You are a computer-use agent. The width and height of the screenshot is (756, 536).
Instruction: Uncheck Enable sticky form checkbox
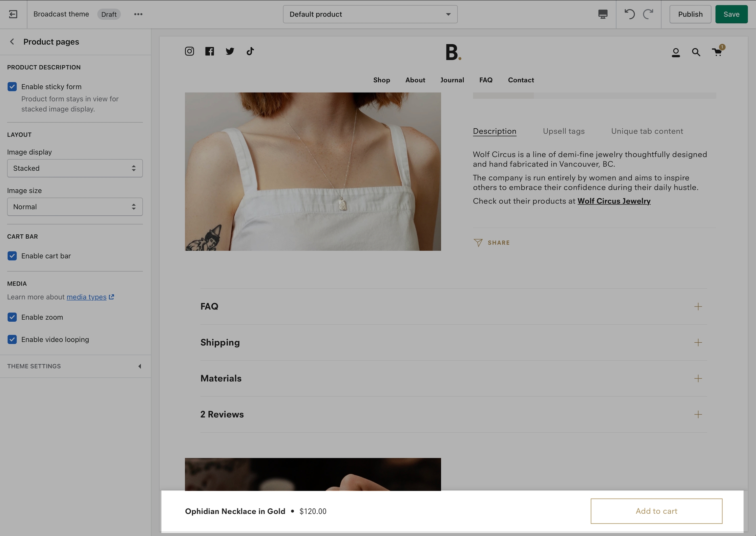coord(12,87)
